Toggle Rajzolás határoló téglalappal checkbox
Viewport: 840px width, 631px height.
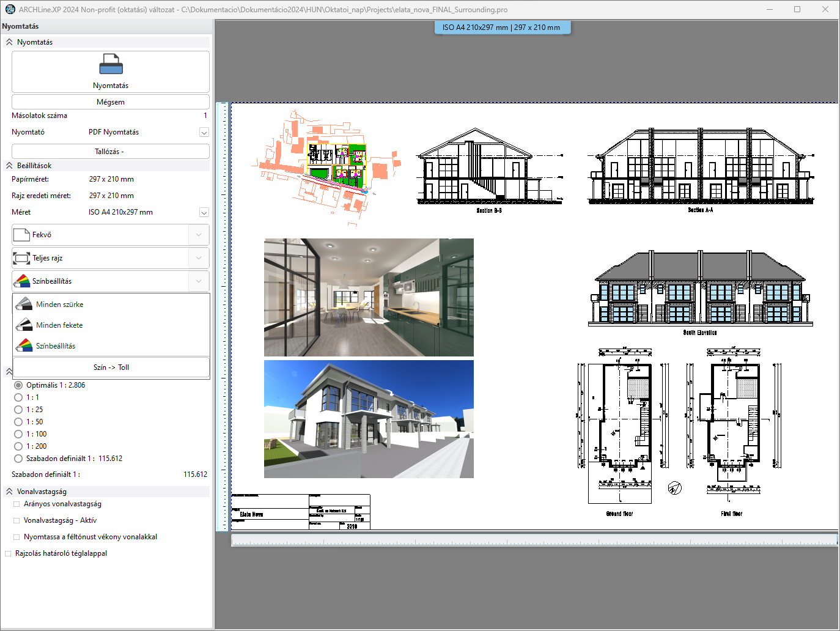coord(8,553)
